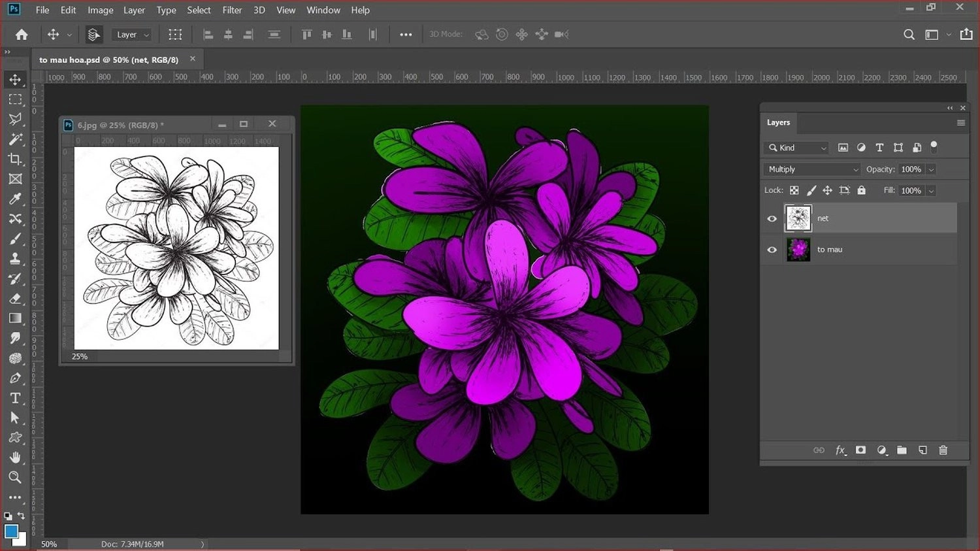Select the Smudge tool

15,338
